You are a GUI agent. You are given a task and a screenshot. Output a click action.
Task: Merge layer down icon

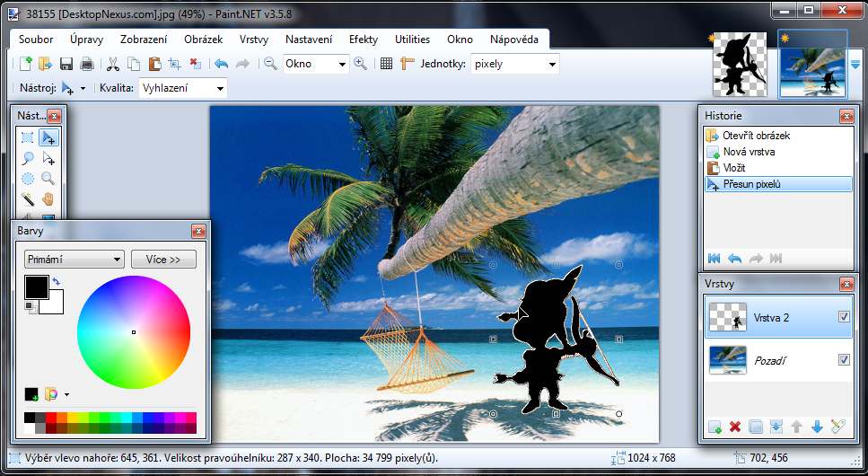(776, 427)
